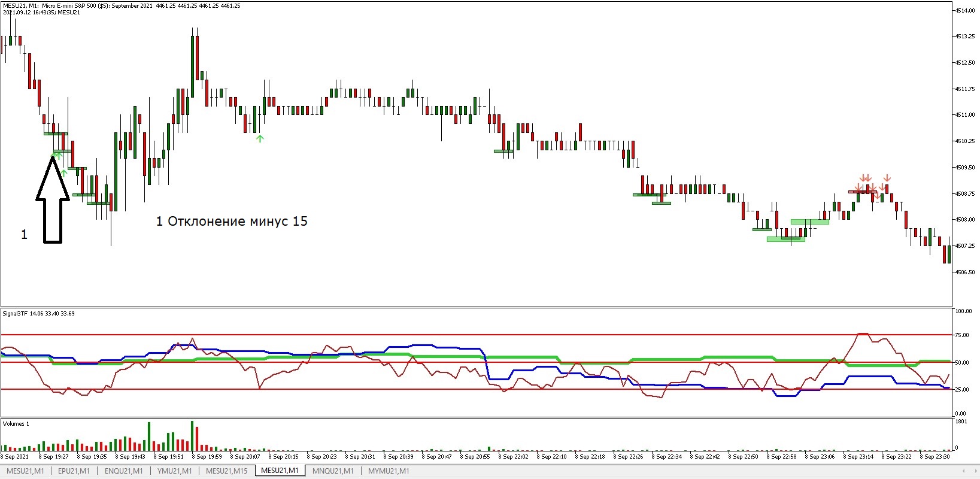Click the '8 Sep 19:35' time label
This screenshot has width=980, height=479.
coord(92,457)
